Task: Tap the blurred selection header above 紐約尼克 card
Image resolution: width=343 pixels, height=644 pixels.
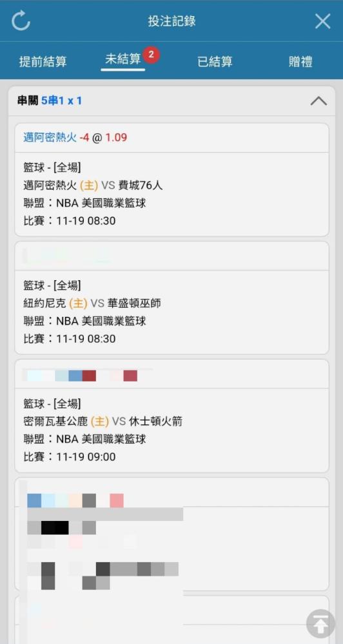Action: point(172,256)
